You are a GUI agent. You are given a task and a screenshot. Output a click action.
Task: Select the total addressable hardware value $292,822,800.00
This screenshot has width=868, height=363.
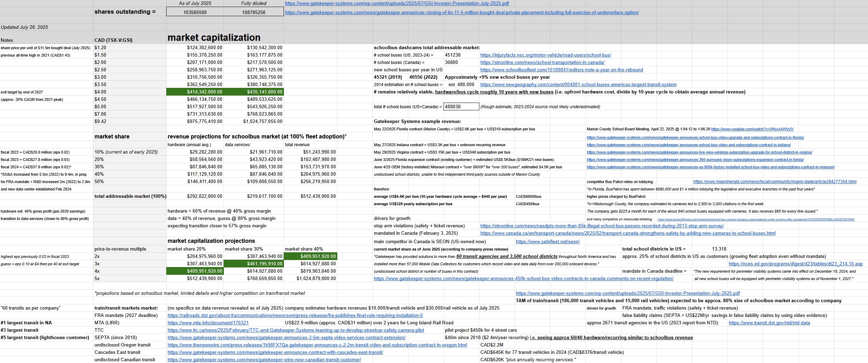point(195,196)
